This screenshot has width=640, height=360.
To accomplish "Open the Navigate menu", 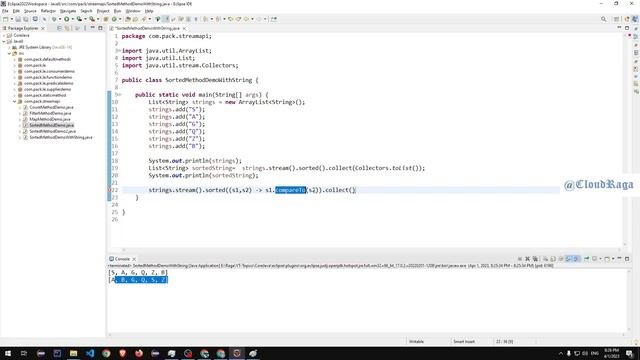I will click(x=68, y=11).
